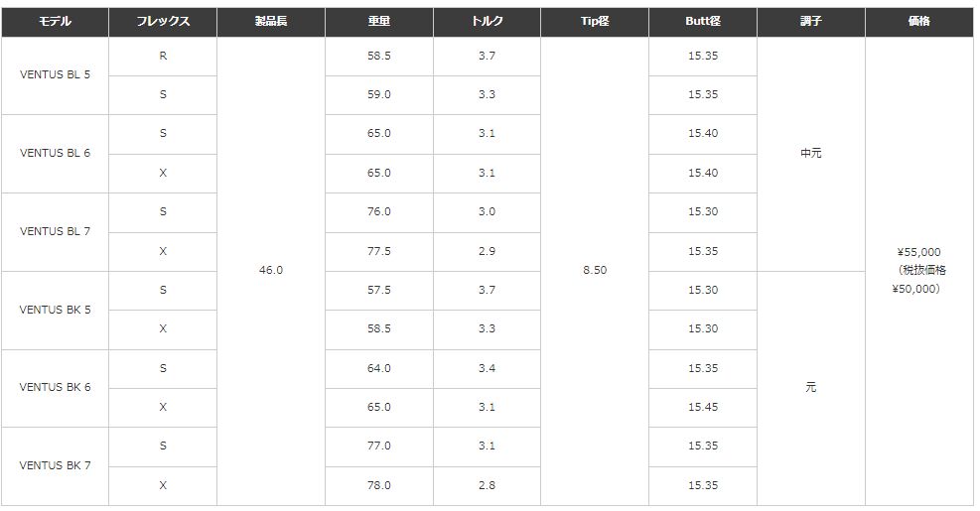This screenshot has height=511, width=980.
Task: Select the 2.9 torque value
Action: click(487, 251)
